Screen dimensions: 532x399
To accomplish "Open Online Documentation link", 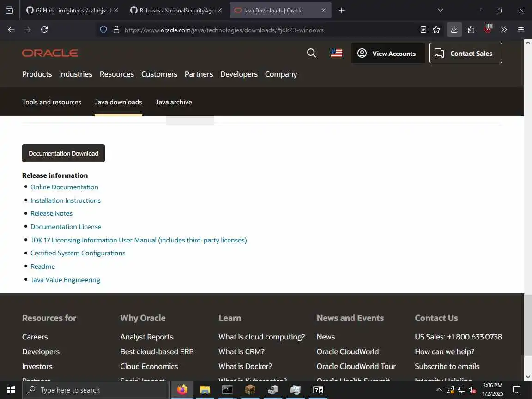I will point(64,187).
